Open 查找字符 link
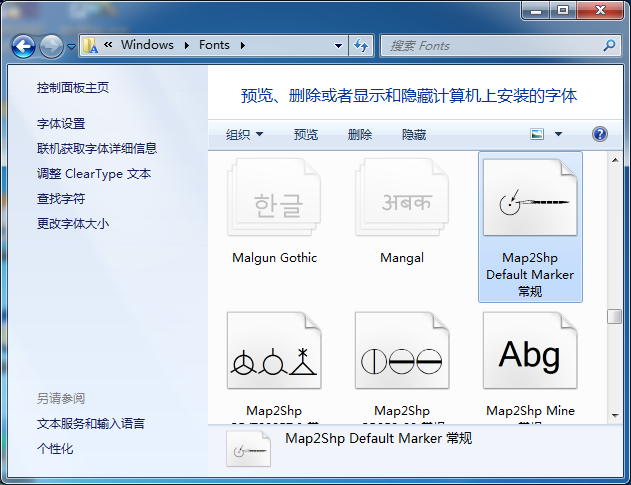 point(61,199)
